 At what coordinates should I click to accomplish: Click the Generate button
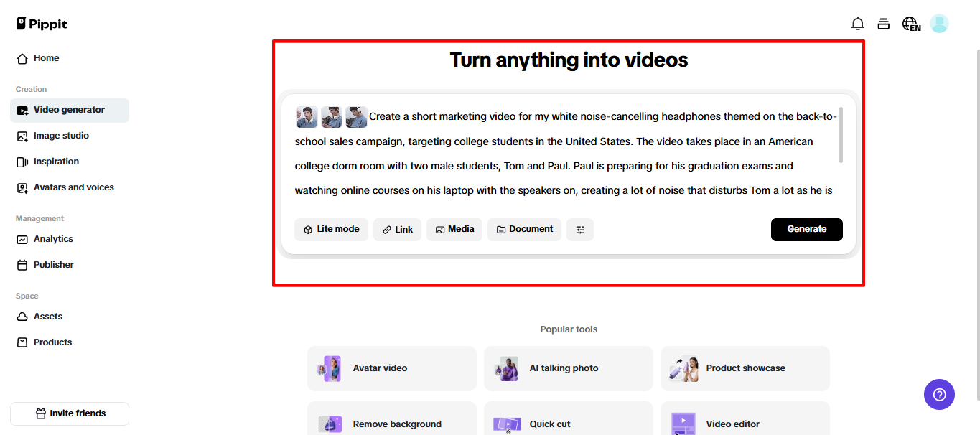tap(806, 229)
